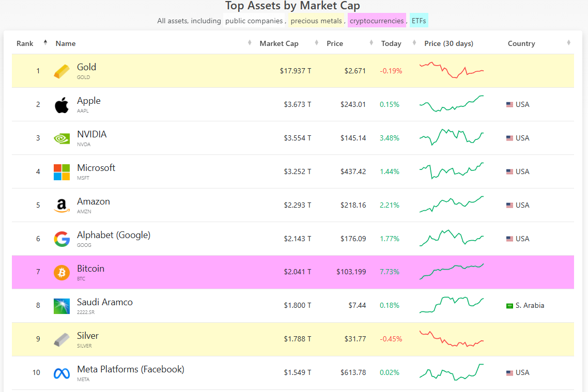Click the USA flag in Meta row

(x=509, y=373)
